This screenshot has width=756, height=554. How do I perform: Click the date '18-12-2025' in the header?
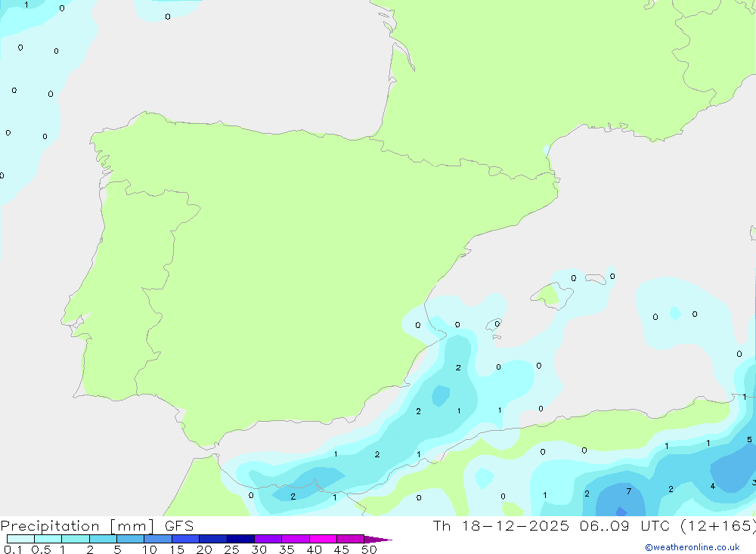coord(516,526)
